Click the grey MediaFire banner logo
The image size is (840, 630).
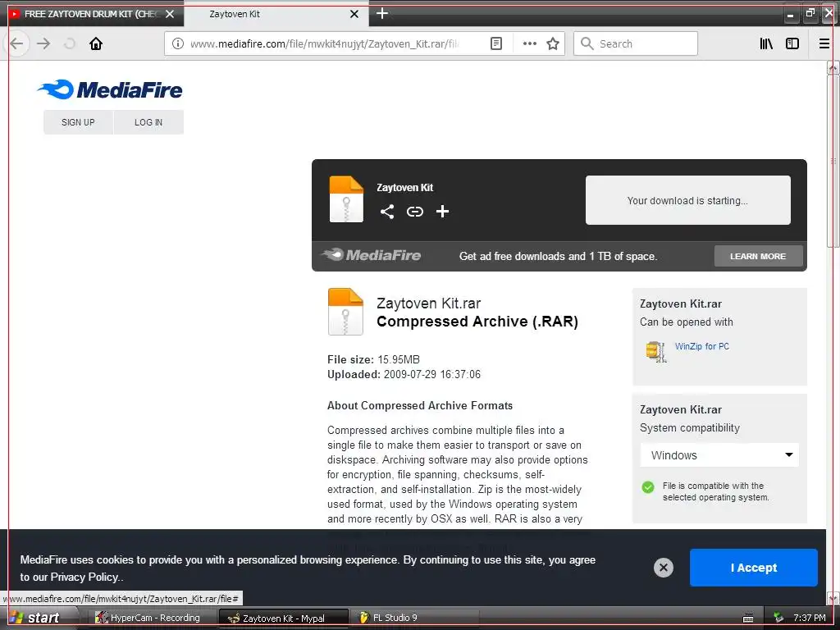[x=372, y=255]
